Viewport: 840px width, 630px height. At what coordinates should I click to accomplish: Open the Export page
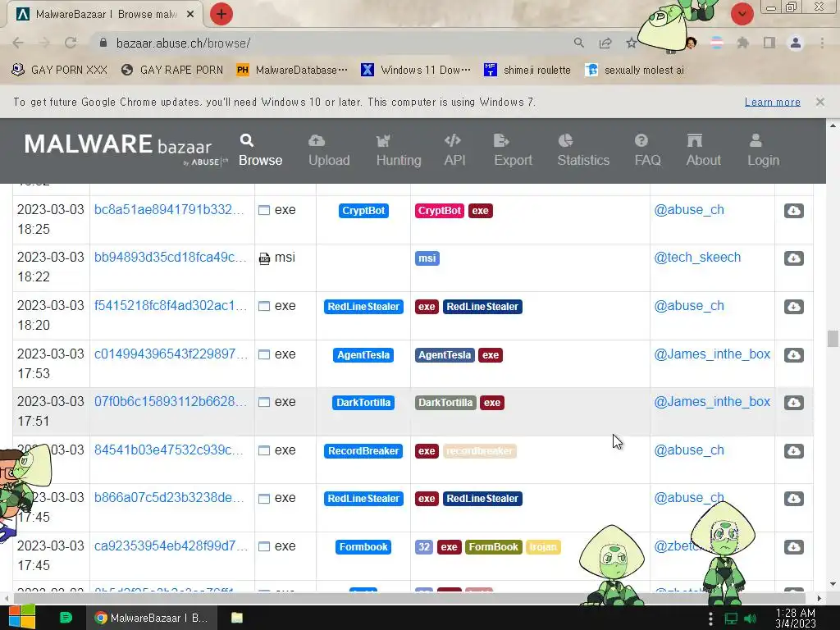pyautogui.click(x=513, y=151)
